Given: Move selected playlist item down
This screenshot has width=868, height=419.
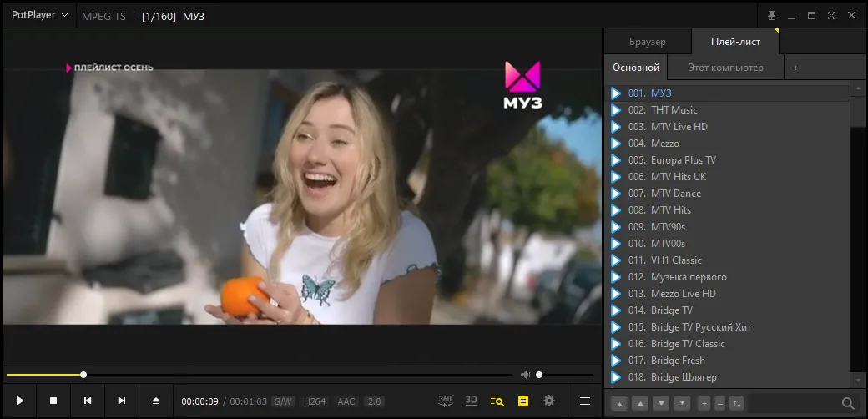Looking at the screenshot, I should click(x=661, y=403).
